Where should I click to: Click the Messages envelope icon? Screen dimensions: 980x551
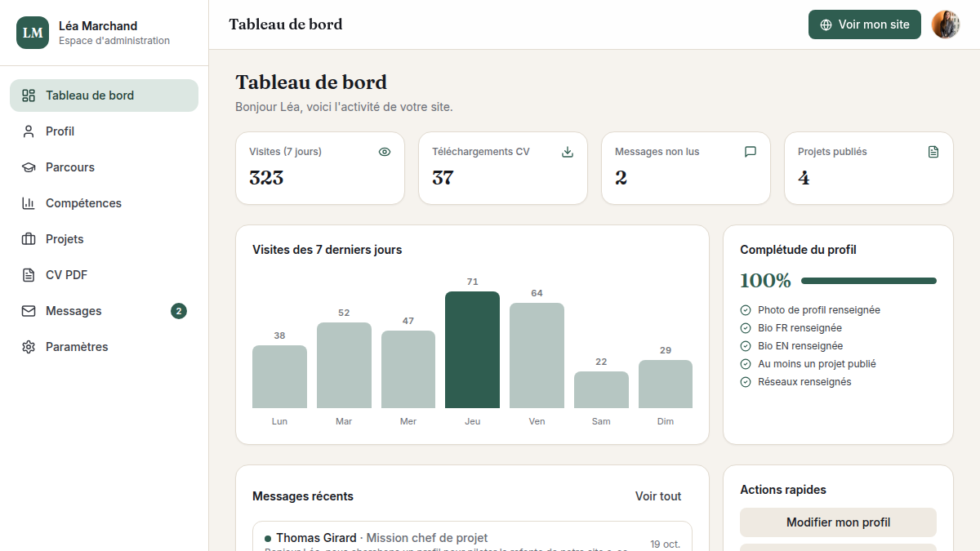[29, 311]
